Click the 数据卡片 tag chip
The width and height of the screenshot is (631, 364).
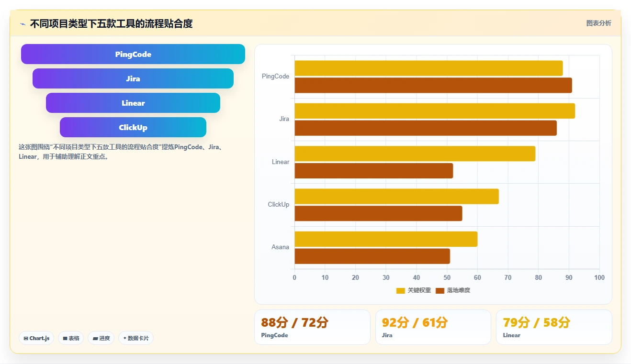pyautogui.click(x=136, y=338)
